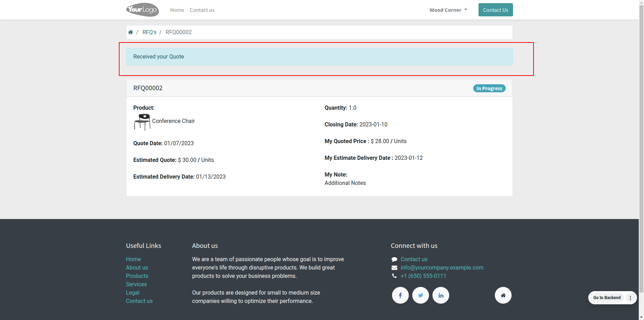644x320 pixels.
Task: Click the Conference Chair product image
Action: click(x=142, y=122)
